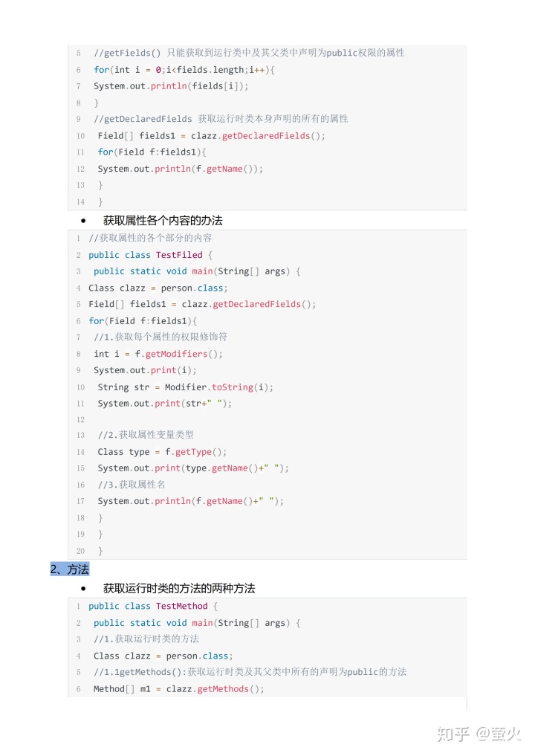Screen dimensions: 535x756
Task: Click the main method line in TestMethod
Action: coord(197,624)
